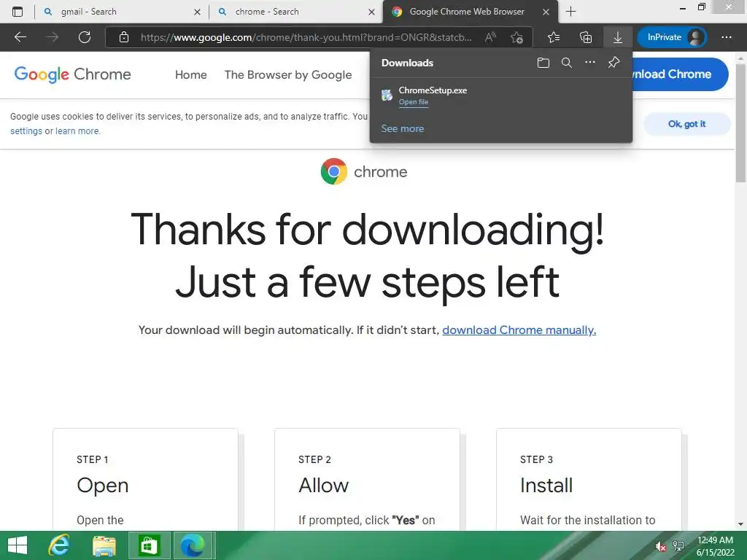
Task: Open the Home nav item
Action: (x=190, y=75)
